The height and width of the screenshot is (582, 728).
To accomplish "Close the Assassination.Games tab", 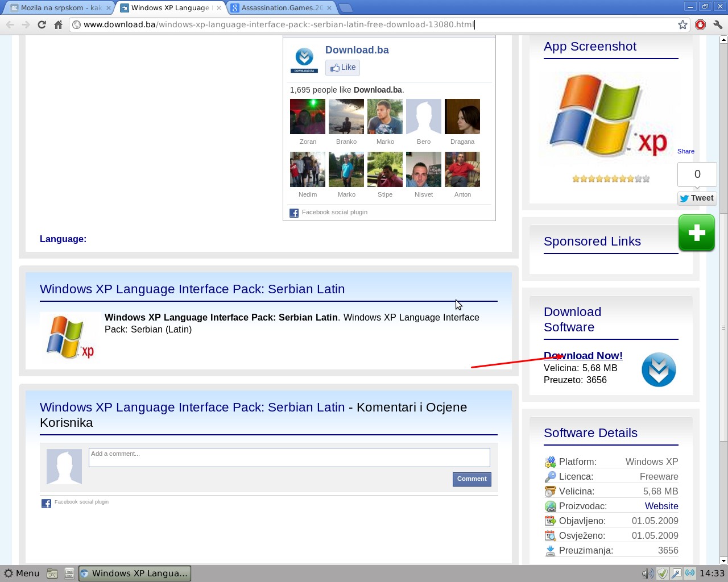I will point(329,8).
